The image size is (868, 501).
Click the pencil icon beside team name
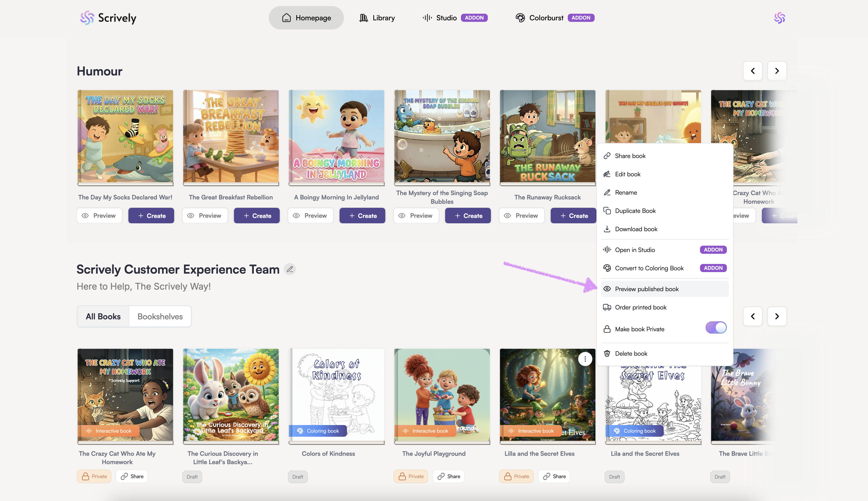point(290,269)
